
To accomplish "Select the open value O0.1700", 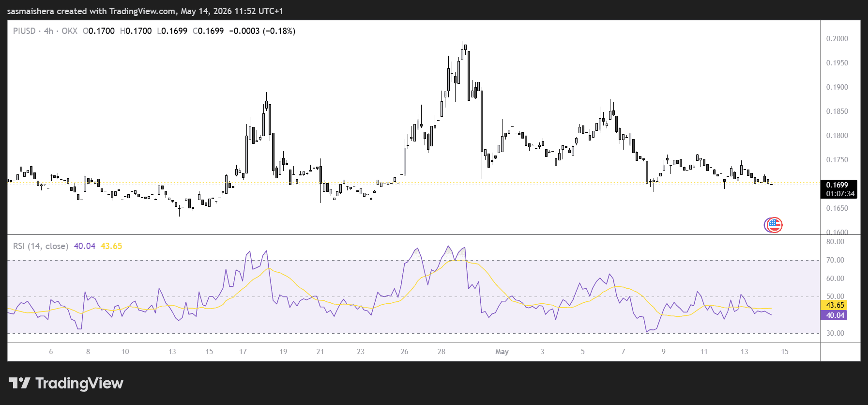I will [x=99, y=31].
